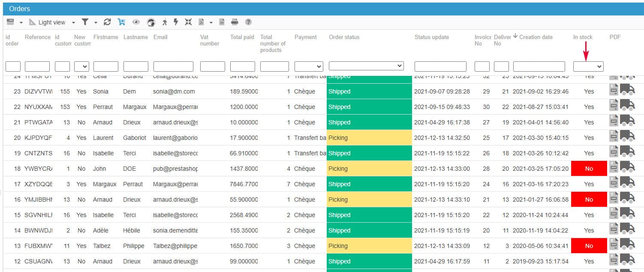Toggle the eye view icon in toolbar
The image size is (644, 272).
click(136, 22)
